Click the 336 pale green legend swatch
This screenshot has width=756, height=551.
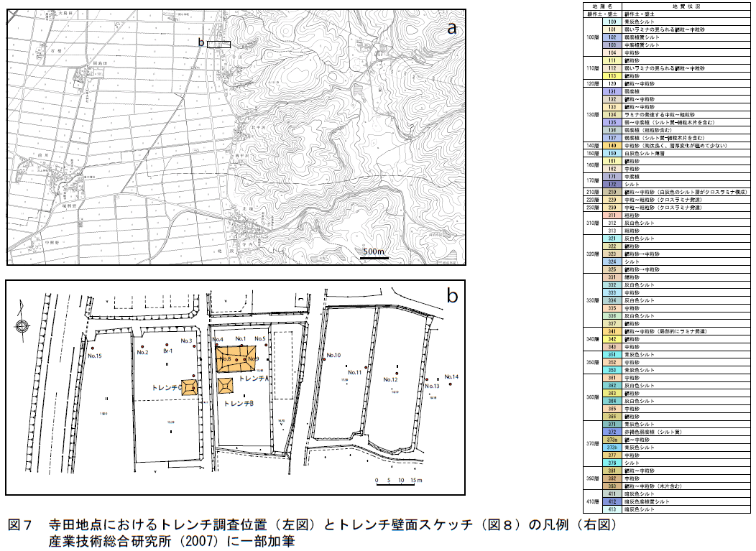coord(612,316)
